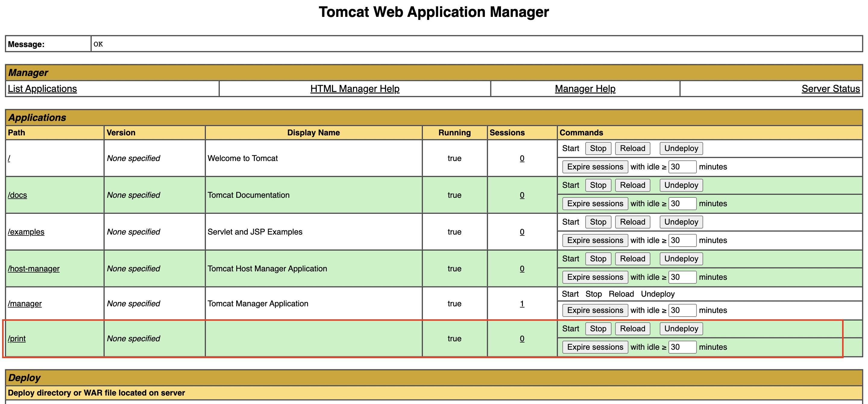Screen dimensions: 868x404
Task: Stop the Welcome to Tomcat application
Action: 598,148
